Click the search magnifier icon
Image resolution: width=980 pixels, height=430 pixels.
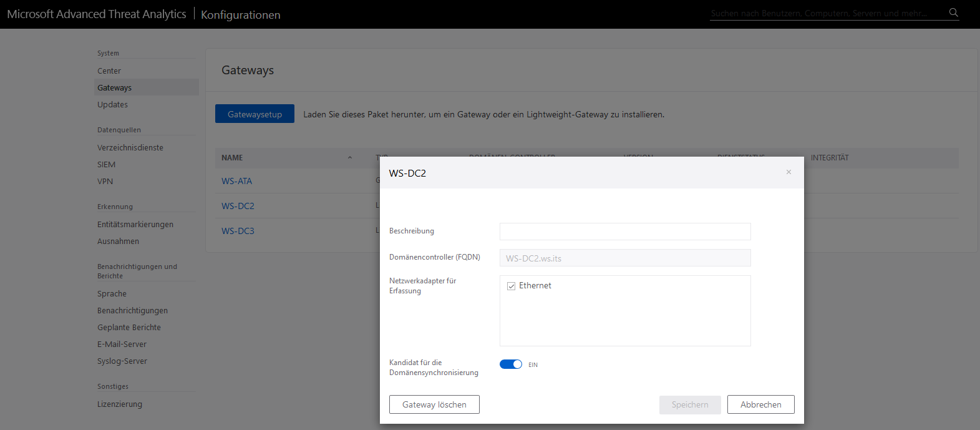coord(953,12)
